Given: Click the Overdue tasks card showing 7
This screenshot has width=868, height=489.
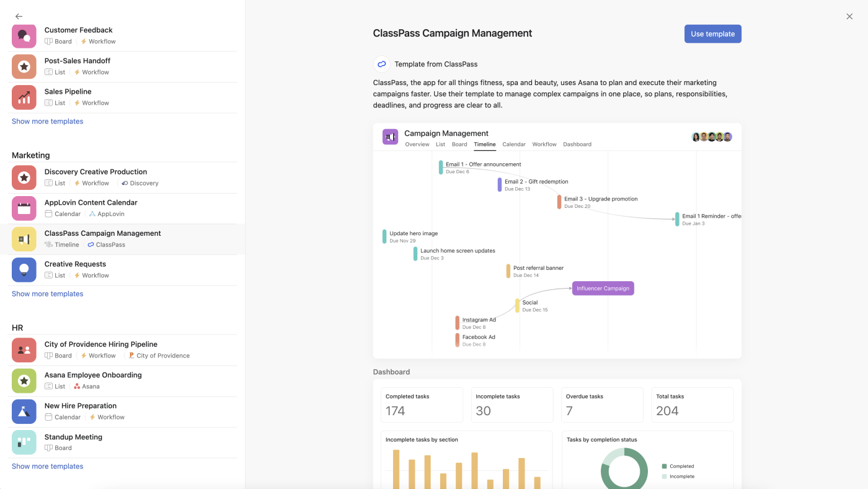Looking at the screenshot, I should [x=602, y=405].
